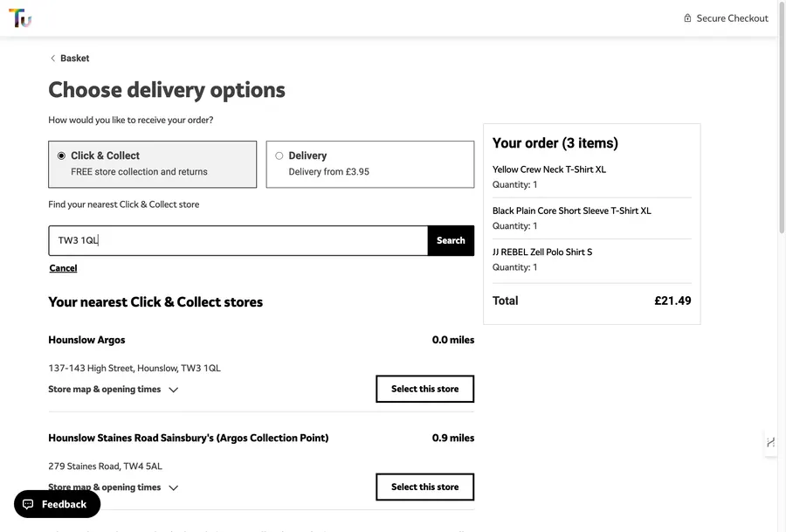Click the '279 Staines Road, TW4 5AL' address
Viewport: 786px width, 532px height.
click(106, 466)
